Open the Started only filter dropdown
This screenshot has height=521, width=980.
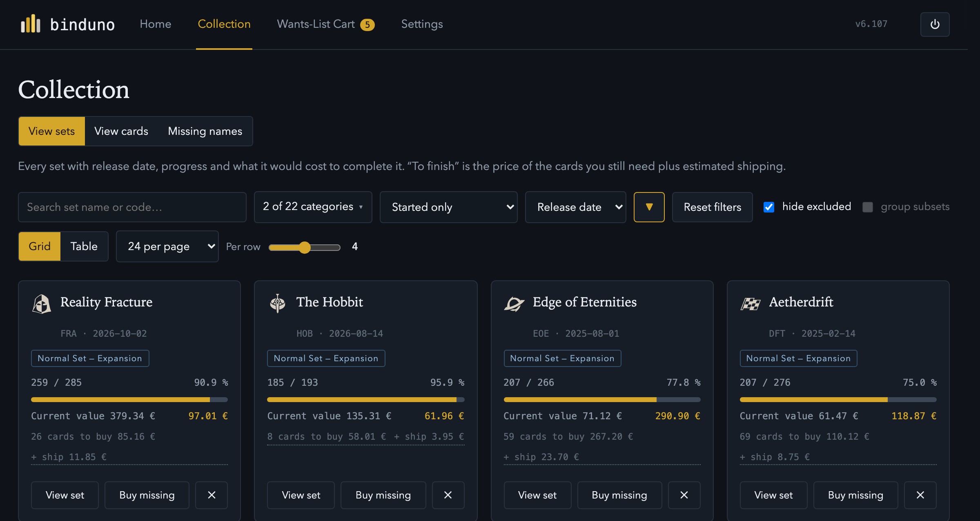(x=448, y=207)
